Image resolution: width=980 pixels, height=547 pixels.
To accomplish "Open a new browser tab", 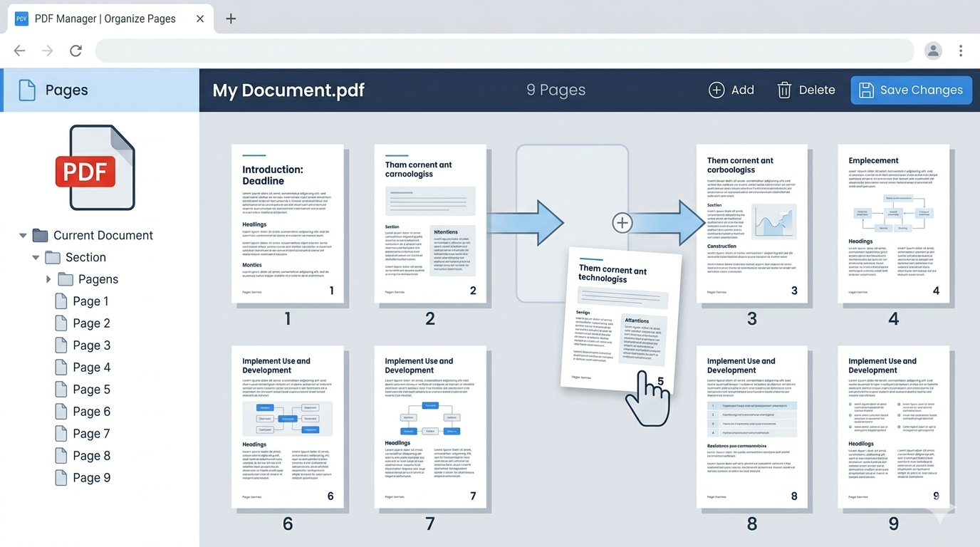I will click(x=230, y=19).
